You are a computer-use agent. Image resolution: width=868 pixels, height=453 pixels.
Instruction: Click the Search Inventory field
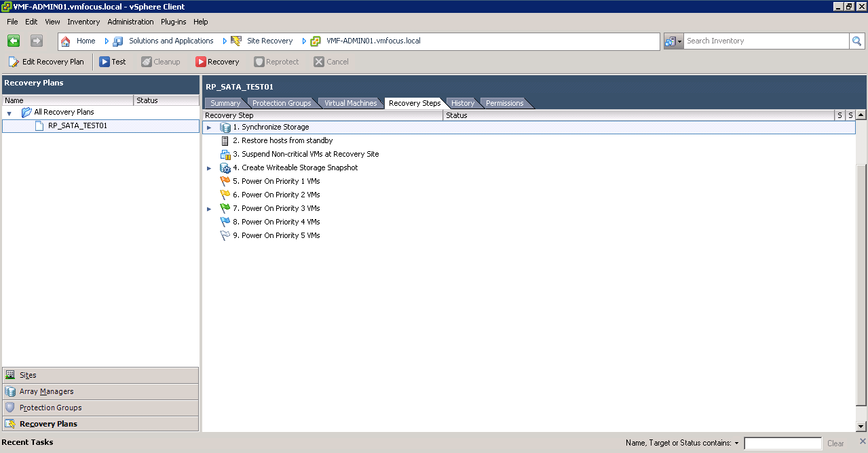coord(766,41)
